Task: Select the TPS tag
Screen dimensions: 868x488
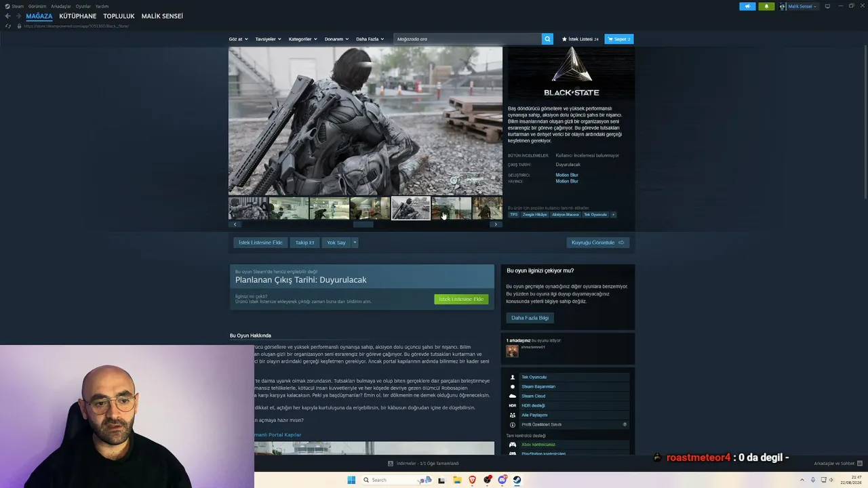Action: (514, 215)
